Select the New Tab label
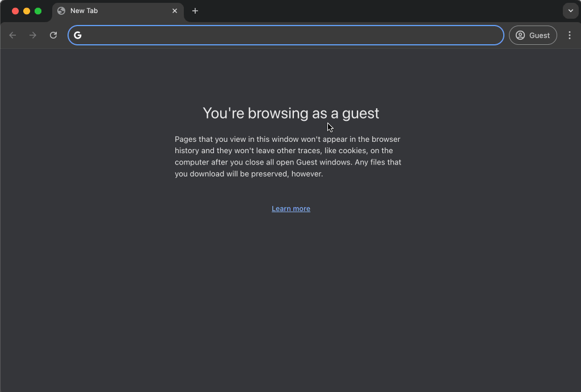Viewport: 581px width, 392px height. tap(83, 11)
